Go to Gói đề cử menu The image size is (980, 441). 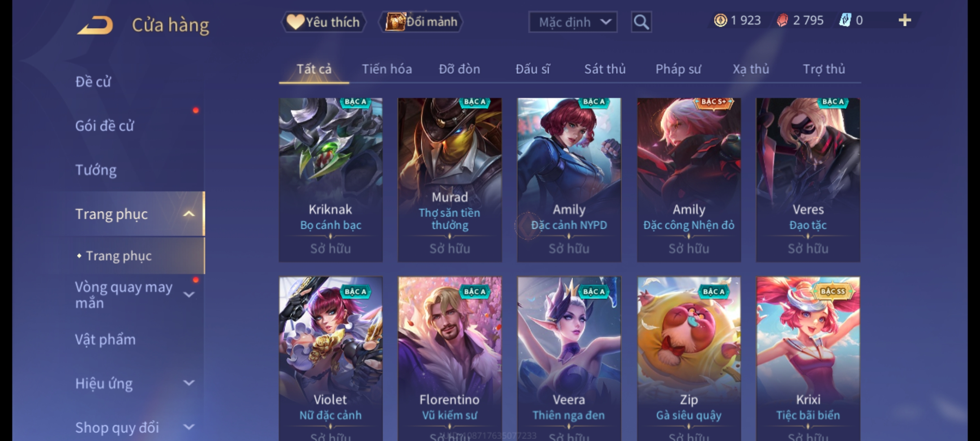pyautogui.click(x=105, y=126)
